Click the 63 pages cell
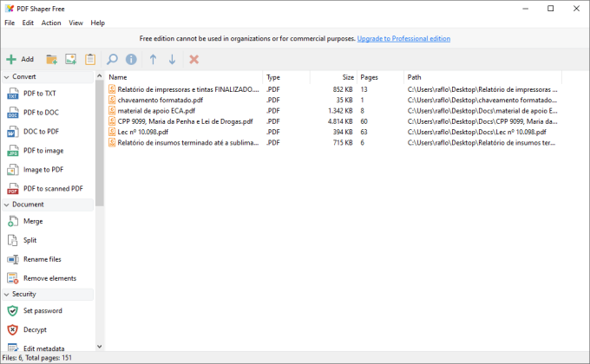The height and width of the screenshot is (364, 590). 364,132
